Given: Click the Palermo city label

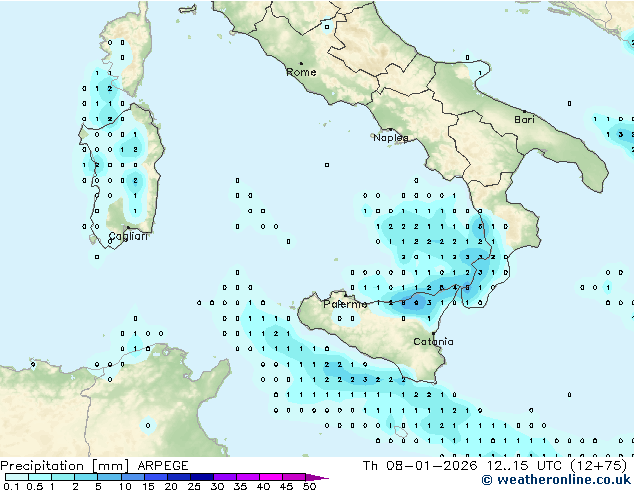Looking at the screenshot, I should tap(345, 304).
